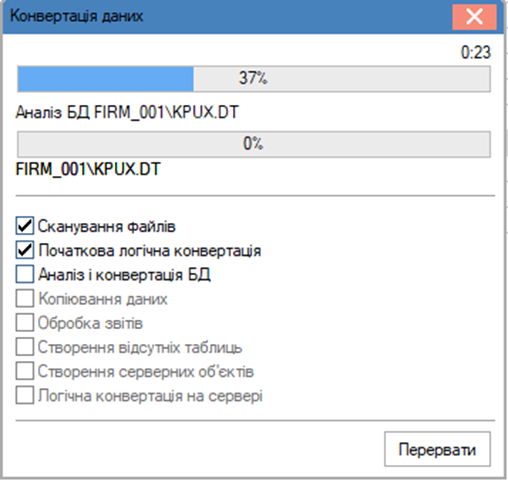508x481 pixels.
Task: Uncheck Початкова логічна конвертація checkbox
Action: pos(25,250)
